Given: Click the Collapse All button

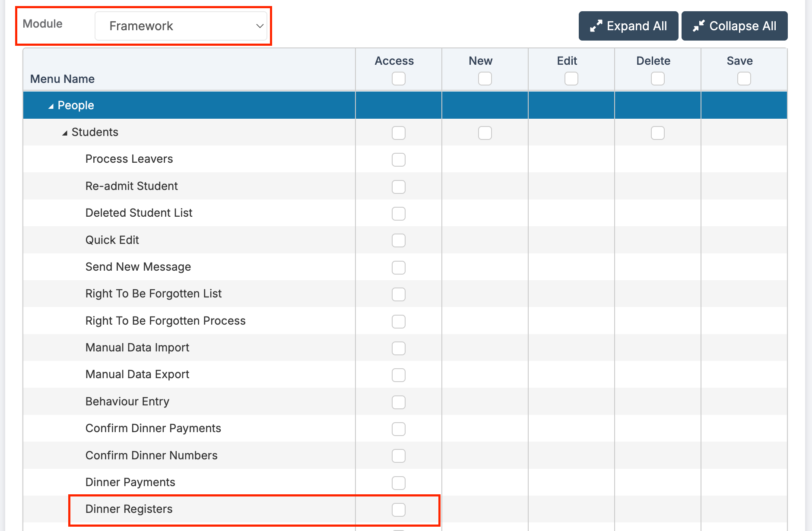Looking at the screenshot, I should pos(735,26).
